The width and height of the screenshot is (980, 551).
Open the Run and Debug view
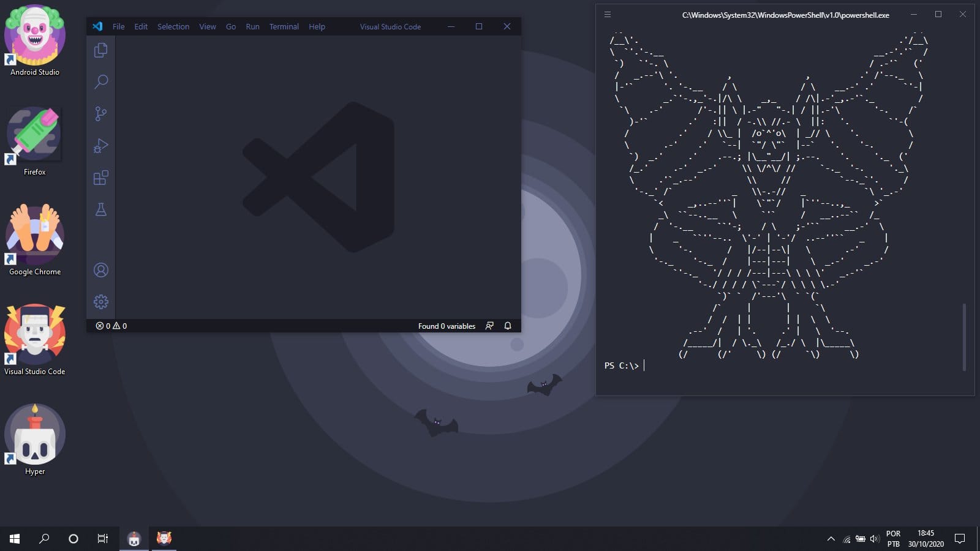[100, 146]
